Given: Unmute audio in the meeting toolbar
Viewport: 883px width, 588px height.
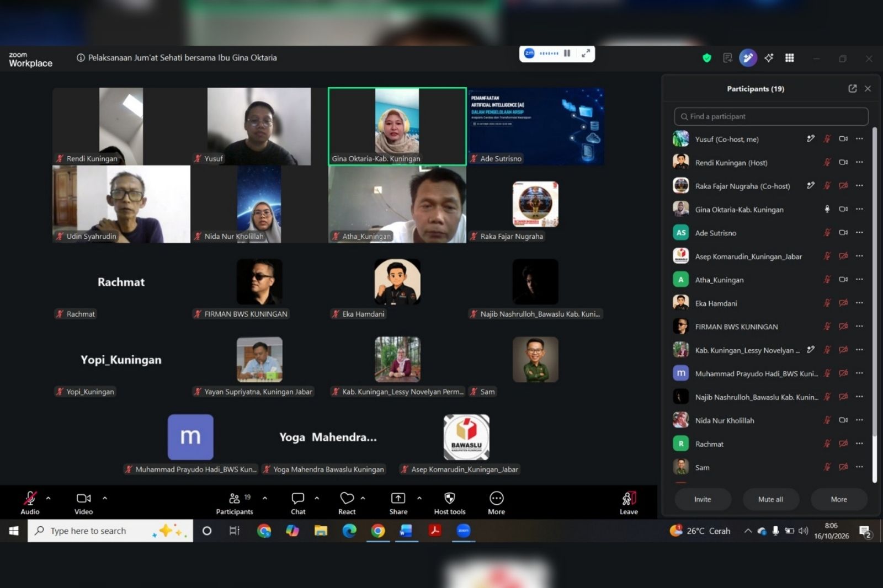Looking at the screenshot, I should 30,503.
